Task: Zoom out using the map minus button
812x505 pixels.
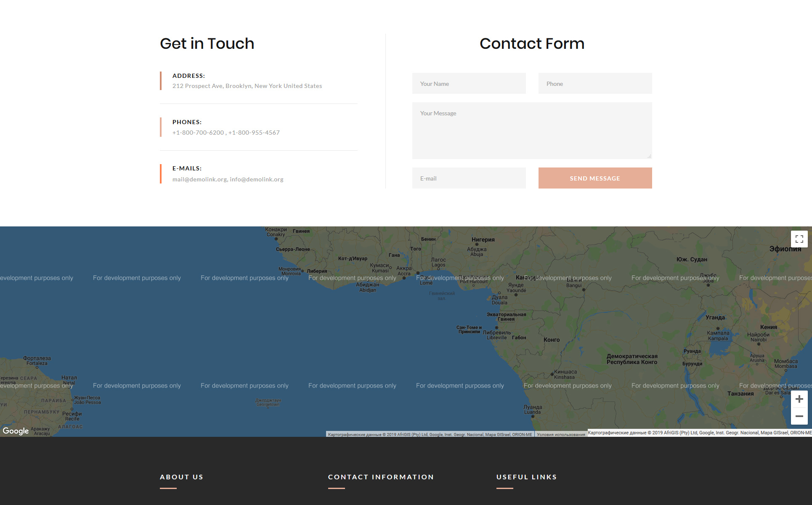Action: pos(799,416)
